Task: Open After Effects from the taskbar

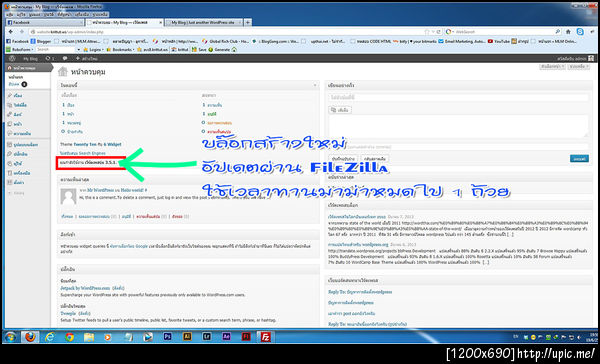Action: click(226, 337)
